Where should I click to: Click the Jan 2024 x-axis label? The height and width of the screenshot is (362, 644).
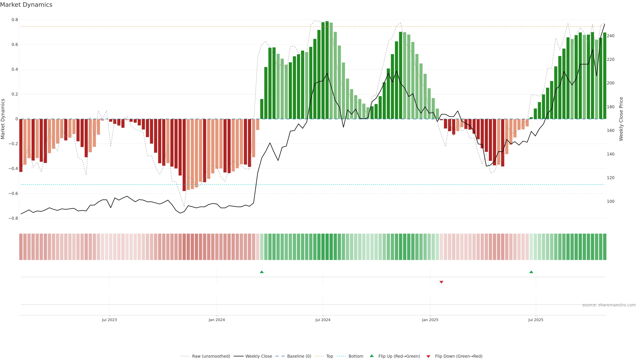coord(217,320)
